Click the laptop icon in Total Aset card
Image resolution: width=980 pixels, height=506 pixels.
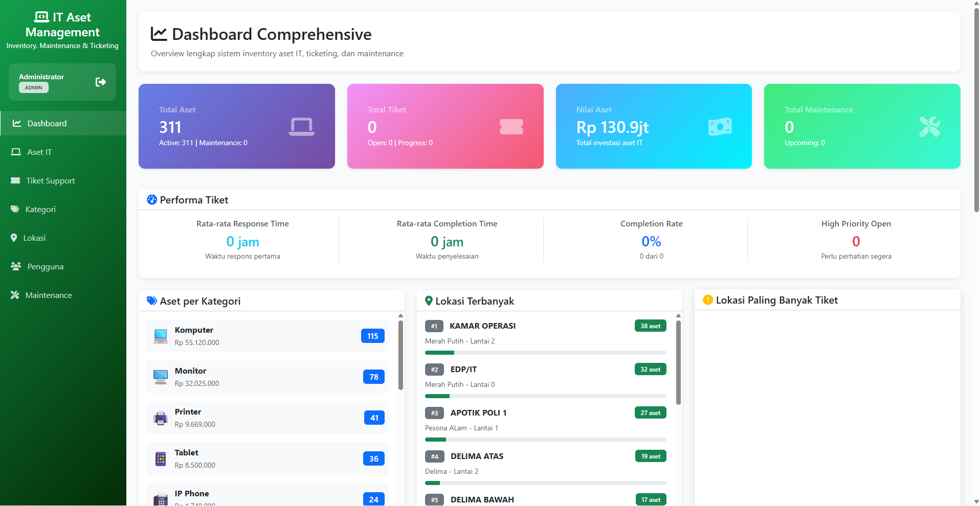click(301, 127)
